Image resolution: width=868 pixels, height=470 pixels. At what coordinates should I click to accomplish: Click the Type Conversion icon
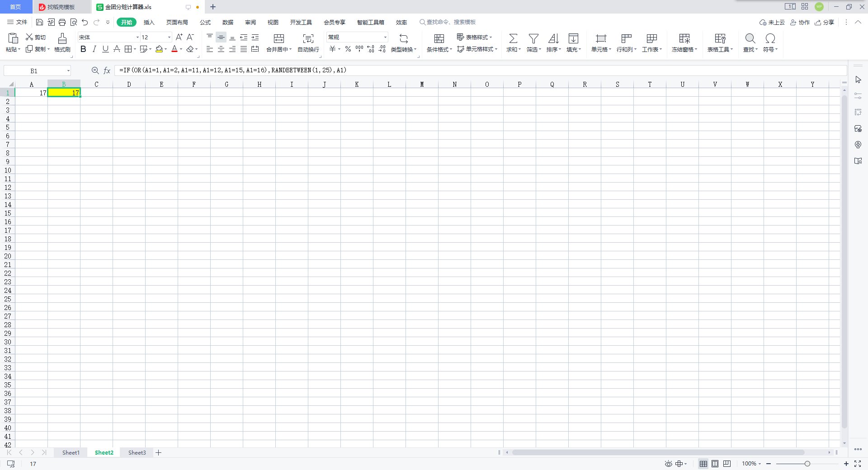(x=404, y=38)
